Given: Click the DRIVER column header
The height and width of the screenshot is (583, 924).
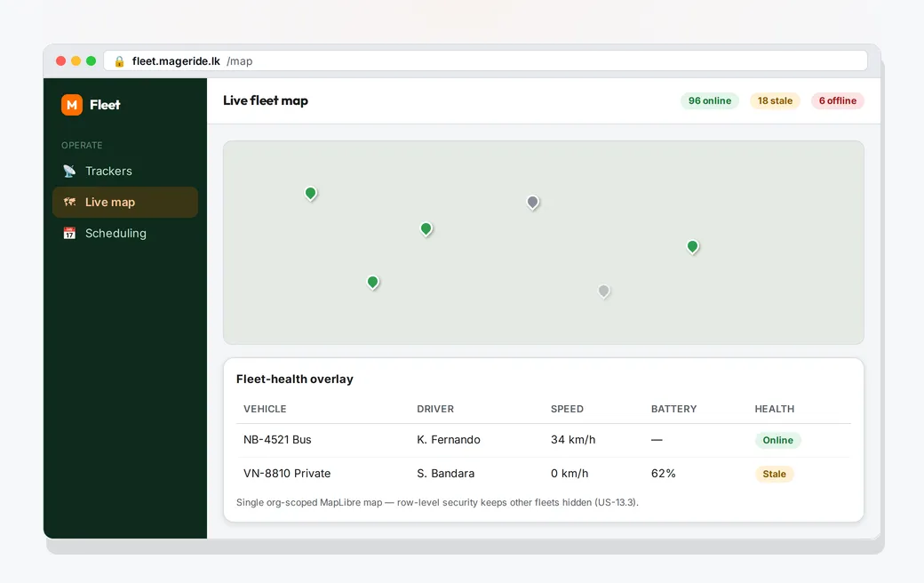Looking at the screenshot, I should pos(435,409).
